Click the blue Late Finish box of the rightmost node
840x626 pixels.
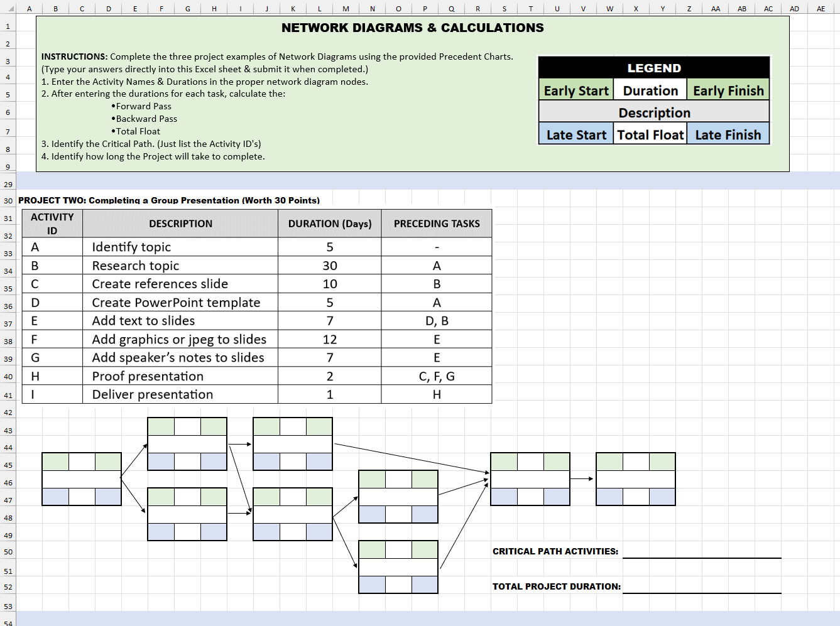coord(662,496)
